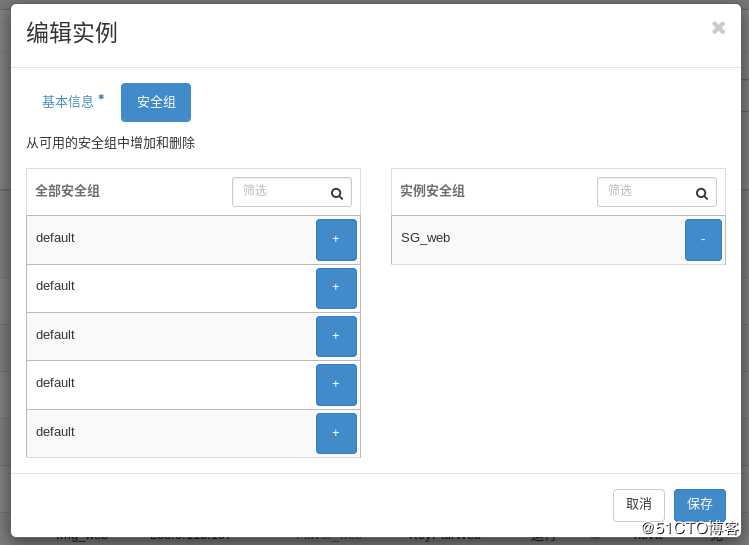Viewport: 749px width, 545px height.
Task: Add the first default group with plus
Action: tap(336, 239)
